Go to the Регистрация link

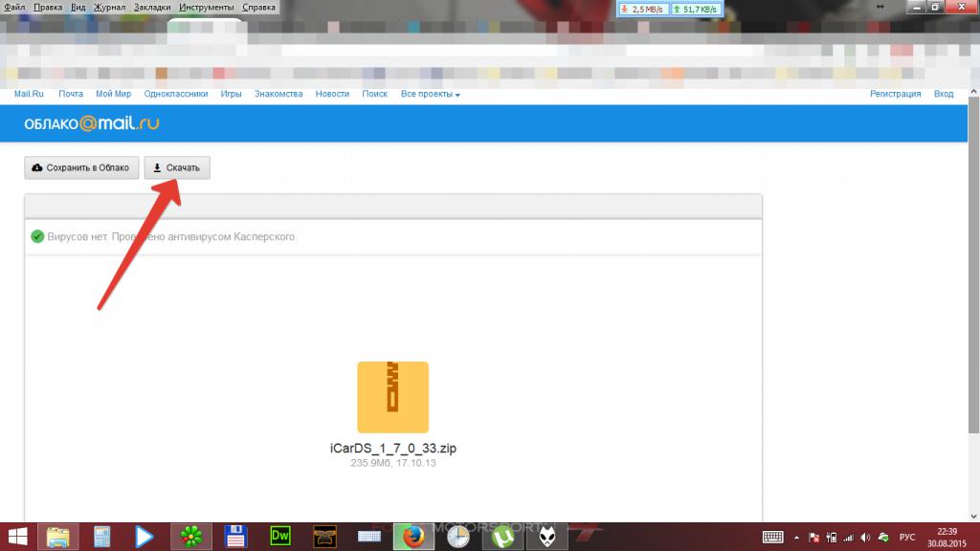(895, 95)
